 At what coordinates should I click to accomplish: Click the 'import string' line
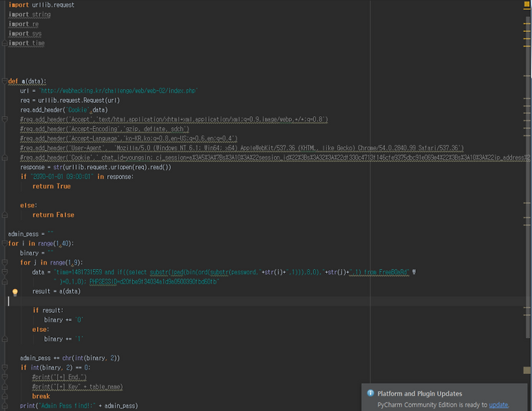(30, 14)
